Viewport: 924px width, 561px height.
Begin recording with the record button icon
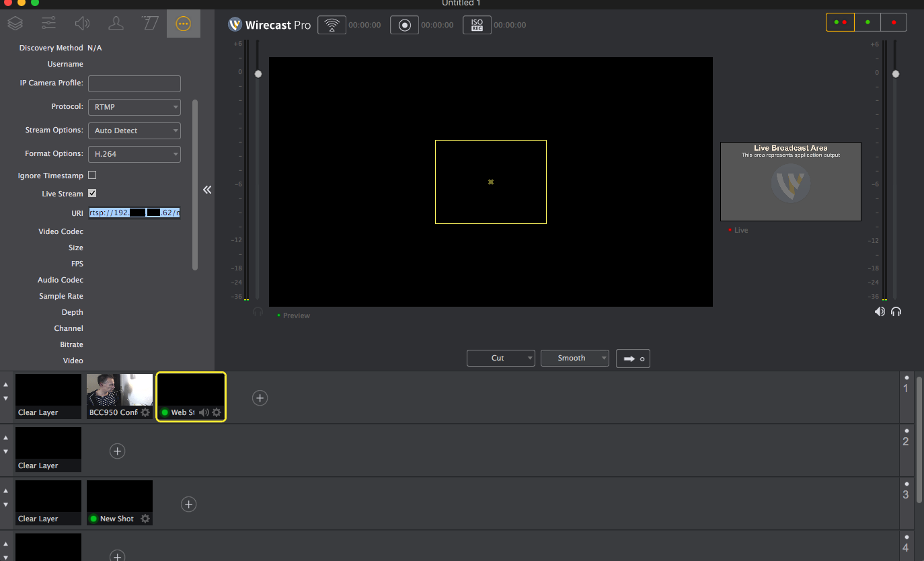pos(404,25)
